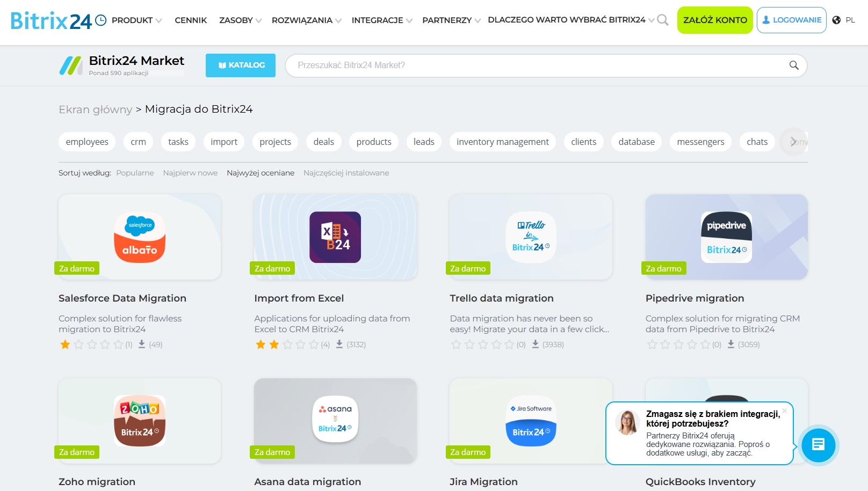Click the Bitrix24 logo in the header
The height and width of the screenshot is (491, 868).
pos(58,20)
